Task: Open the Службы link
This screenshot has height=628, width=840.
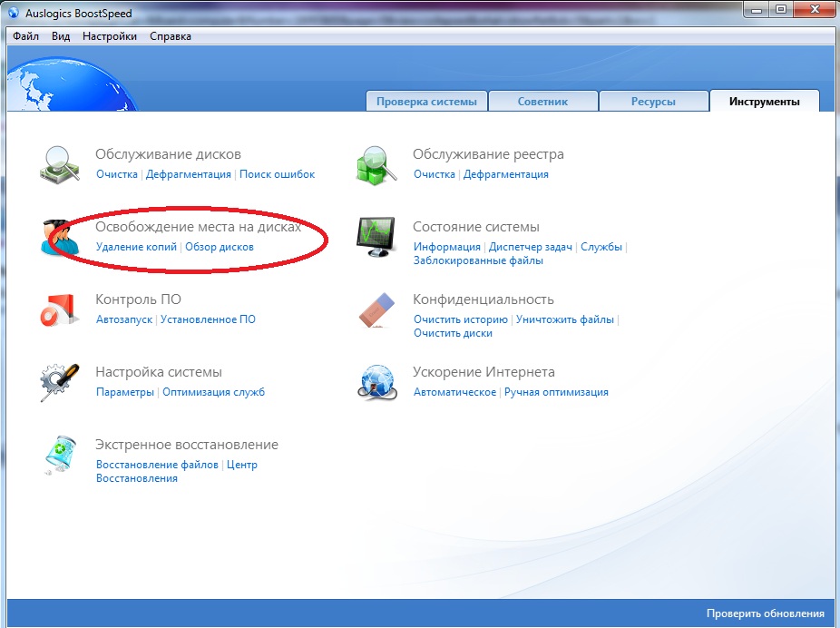Action: point(601,247)
